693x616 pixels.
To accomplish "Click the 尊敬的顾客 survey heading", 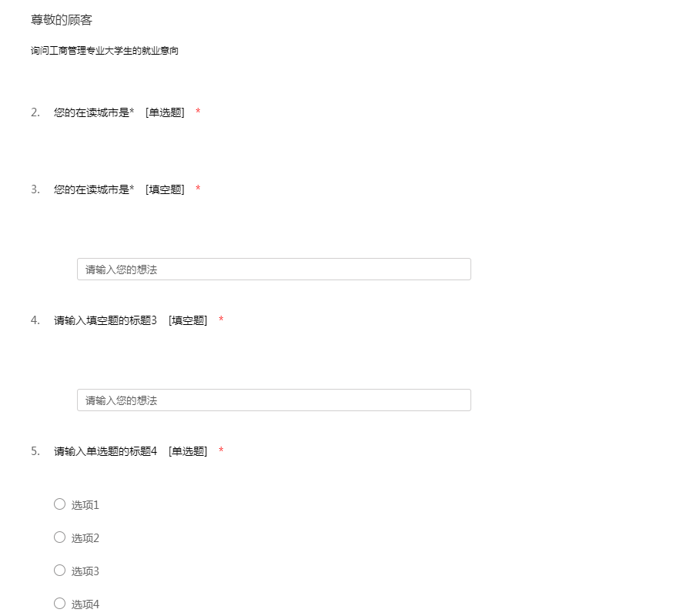I will pyautogui.click(x=62, y=20).
